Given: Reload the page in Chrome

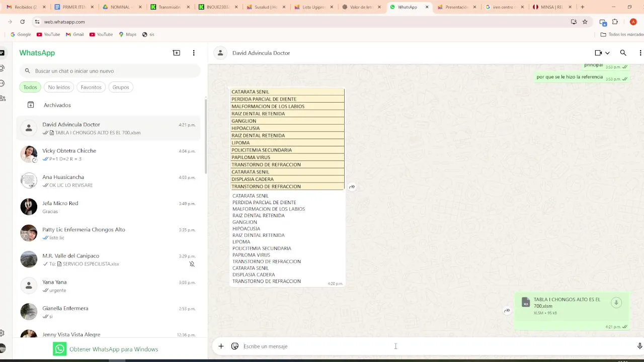Looking at the screenshot, I should pyautogui.click(x=22, y=22).
